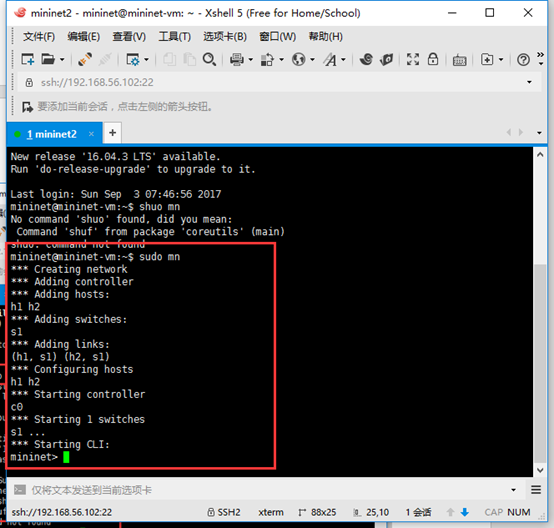Click the SSH2 lock status icon
554x528 pixels.
click(x=211, y=512)
